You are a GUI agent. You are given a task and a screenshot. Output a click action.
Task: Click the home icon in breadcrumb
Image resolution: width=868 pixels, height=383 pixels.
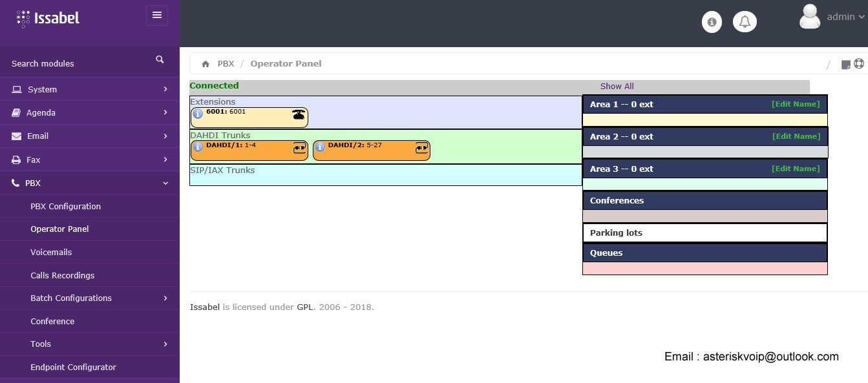tap(206, 64)
